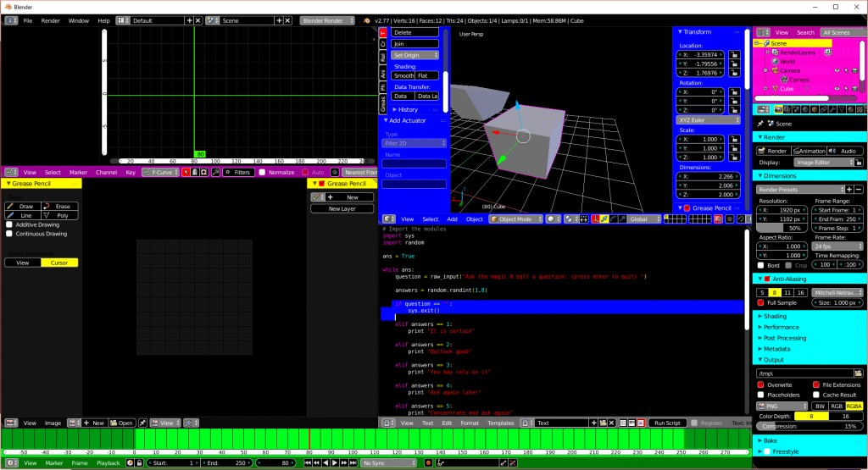Screen dimensions: 868x470
Task: Select the Grease Pencil Line tool
Action: click(23, 216)
